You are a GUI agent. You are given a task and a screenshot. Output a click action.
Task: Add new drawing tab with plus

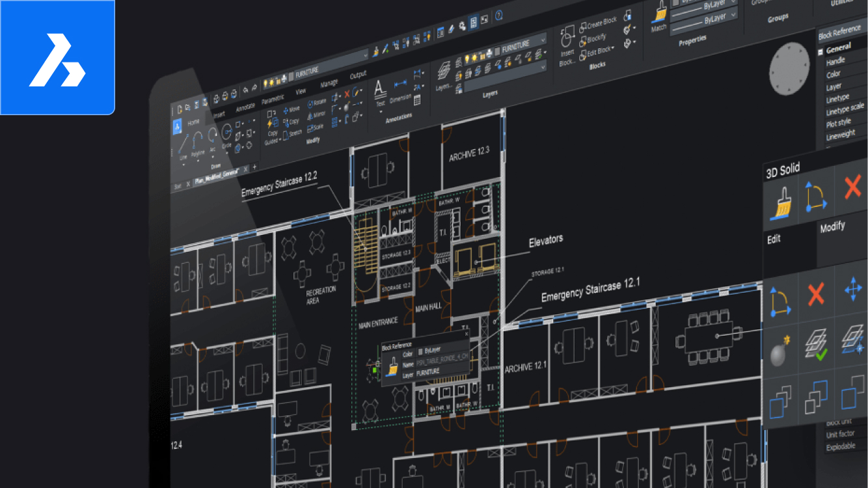coord(254,167)
